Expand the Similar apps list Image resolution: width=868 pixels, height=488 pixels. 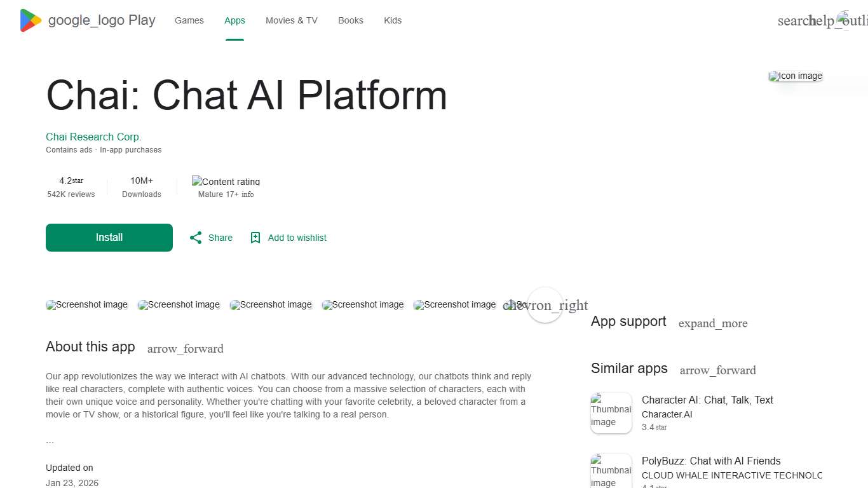point(717,370)
